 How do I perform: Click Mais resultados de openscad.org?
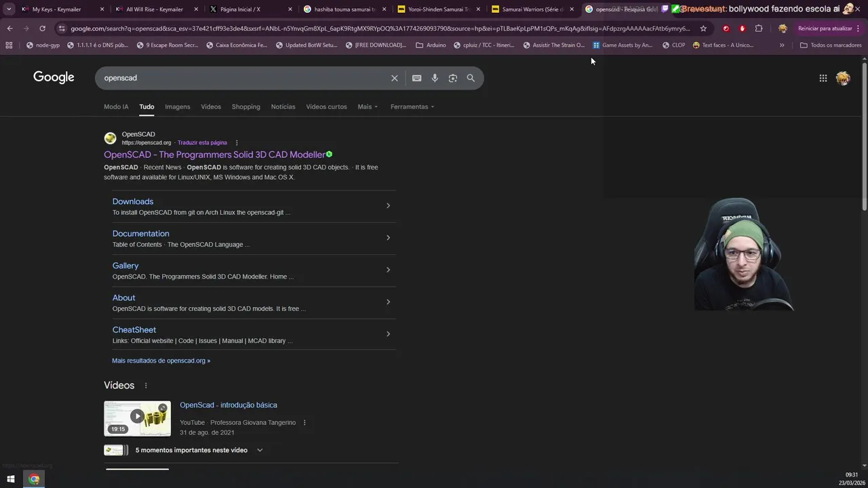(161, 361)
